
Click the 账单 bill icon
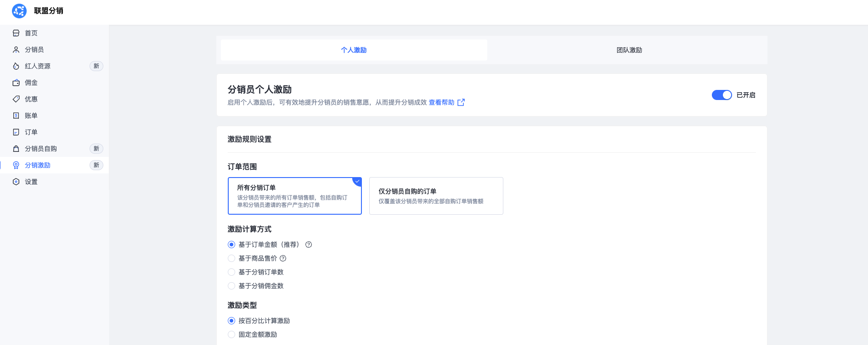(16, 116)
